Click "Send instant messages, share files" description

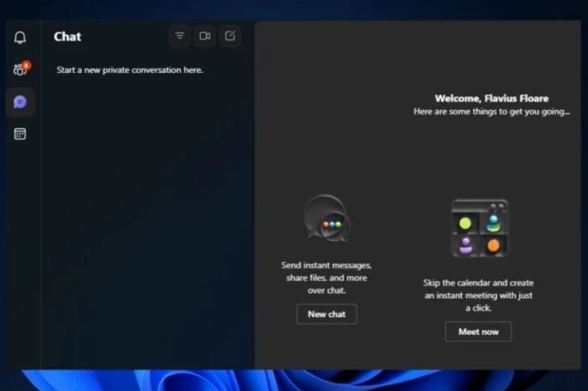tap(326, 277)
